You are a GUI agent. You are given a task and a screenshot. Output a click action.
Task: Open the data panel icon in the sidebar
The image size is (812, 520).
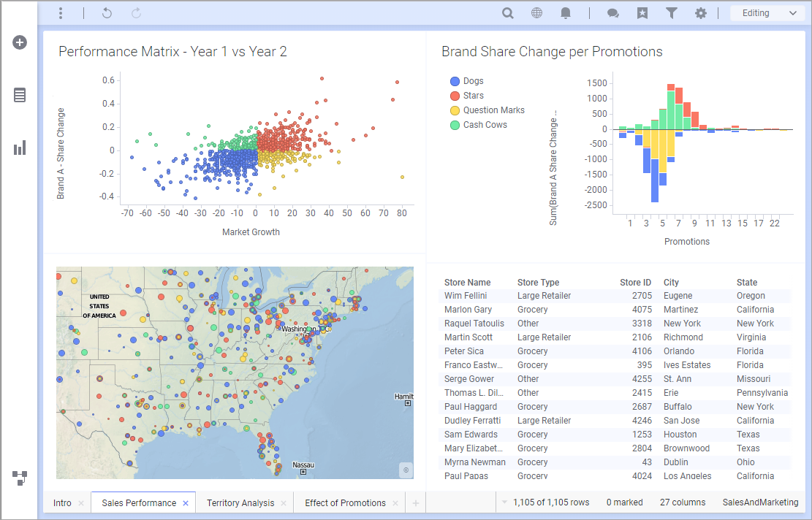(19, 95)
